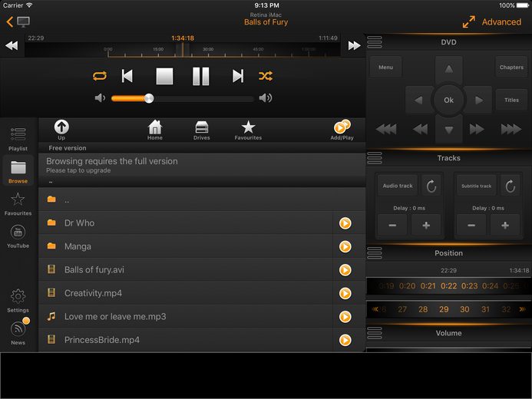Toggle shuffle playback mode

coord(266,76)
